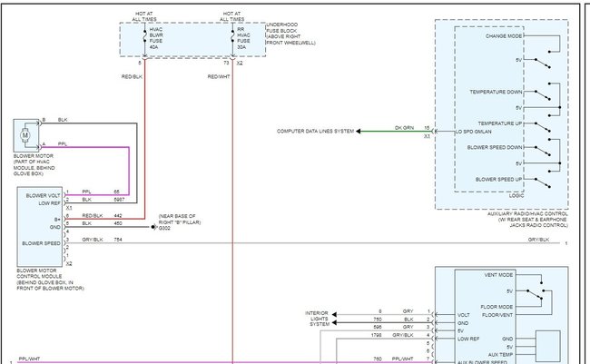The width and height of the screenshot is (590, 364).
Task: Click the RED/BLK label below the fuse block
Action: (x=132, y=76)
